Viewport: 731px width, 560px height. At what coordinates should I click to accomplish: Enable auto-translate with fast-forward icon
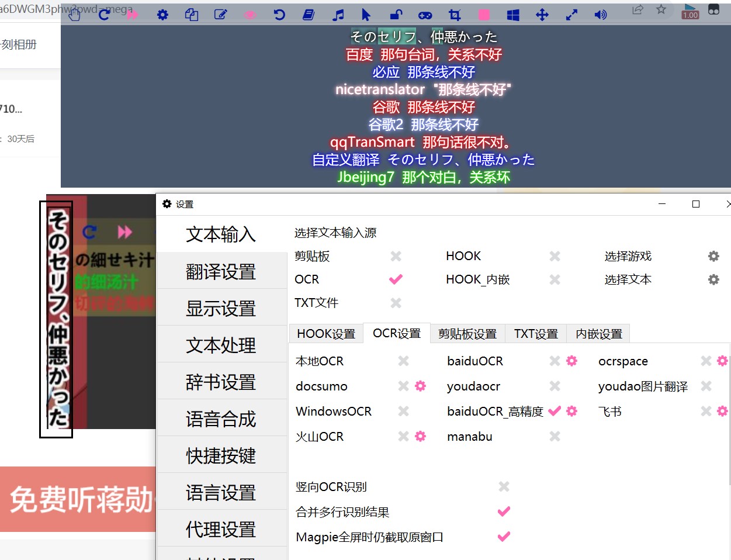point(133,15)
